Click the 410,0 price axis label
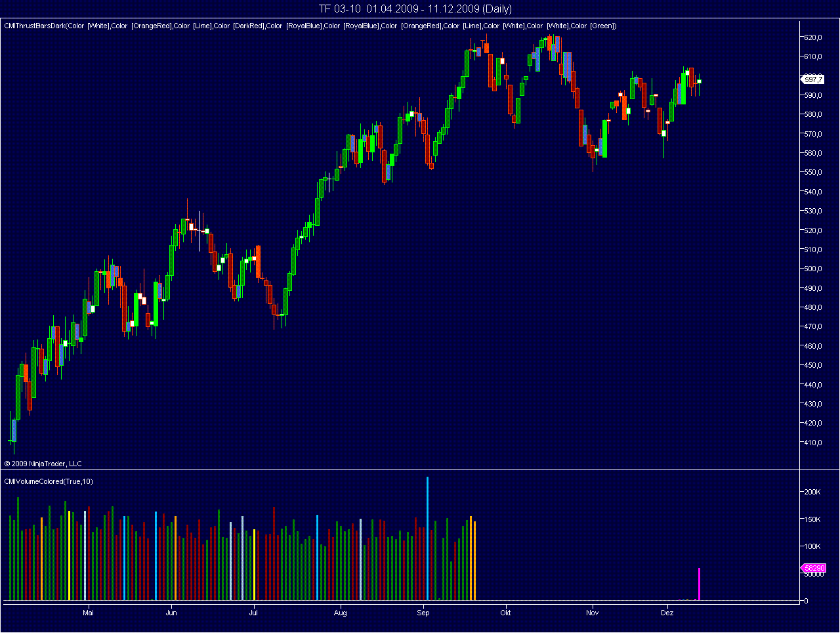This screenshot has height=633, width=840. (x=813, y=443)
